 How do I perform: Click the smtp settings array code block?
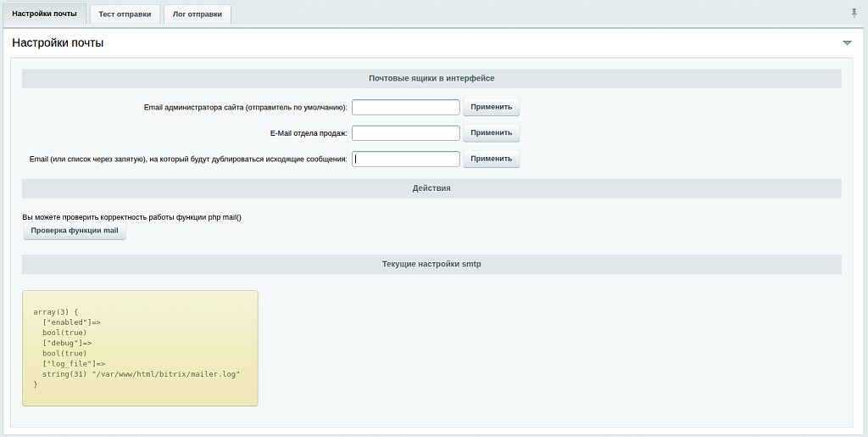pyautogui.click(x=140, y=348)
